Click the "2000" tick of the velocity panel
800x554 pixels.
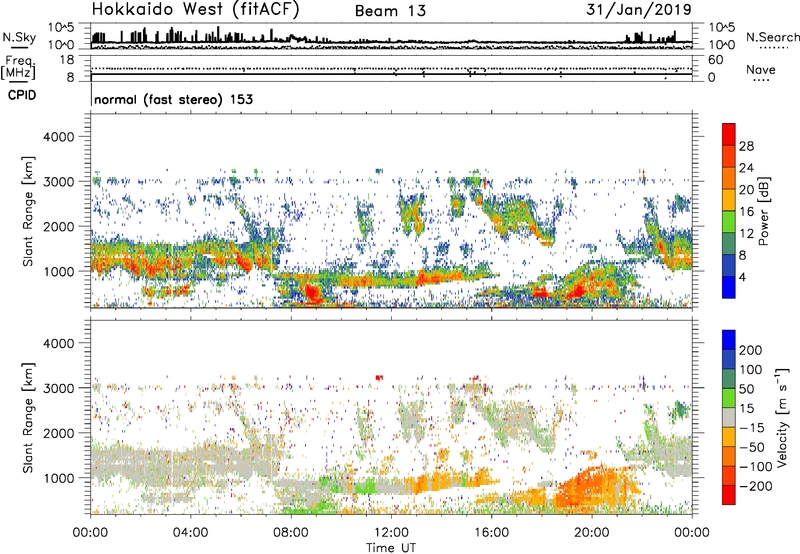point(58,433)
